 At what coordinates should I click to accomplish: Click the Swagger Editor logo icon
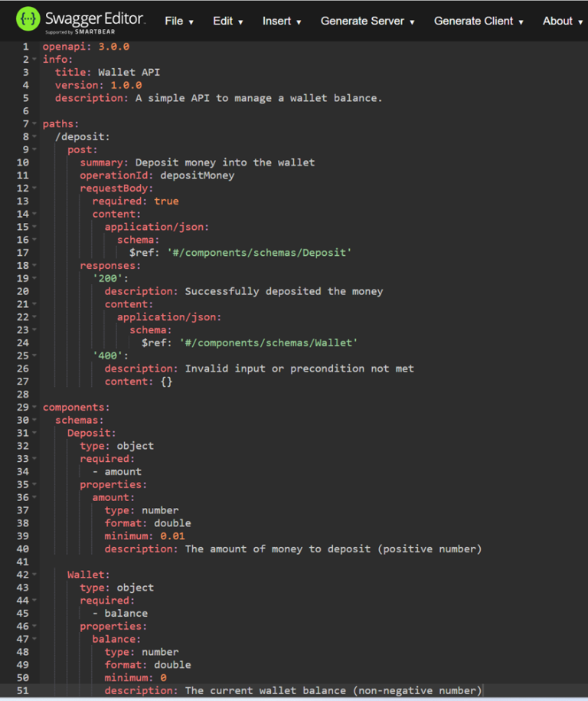28,19
